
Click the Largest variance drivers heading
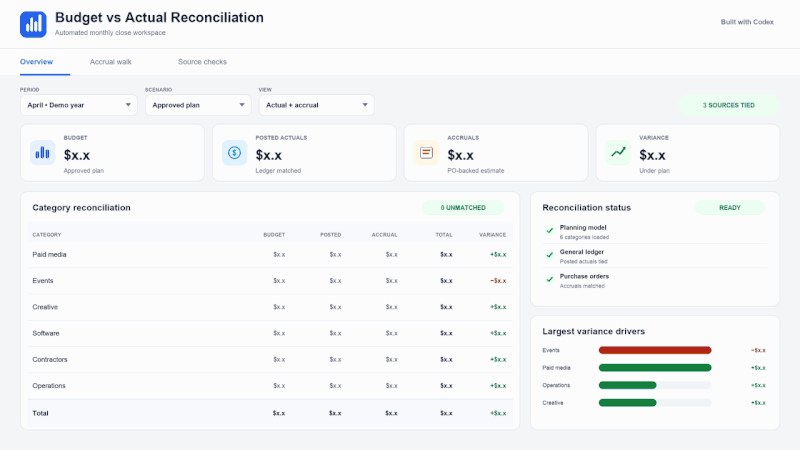pyautogui.click(x=593, y=332)
